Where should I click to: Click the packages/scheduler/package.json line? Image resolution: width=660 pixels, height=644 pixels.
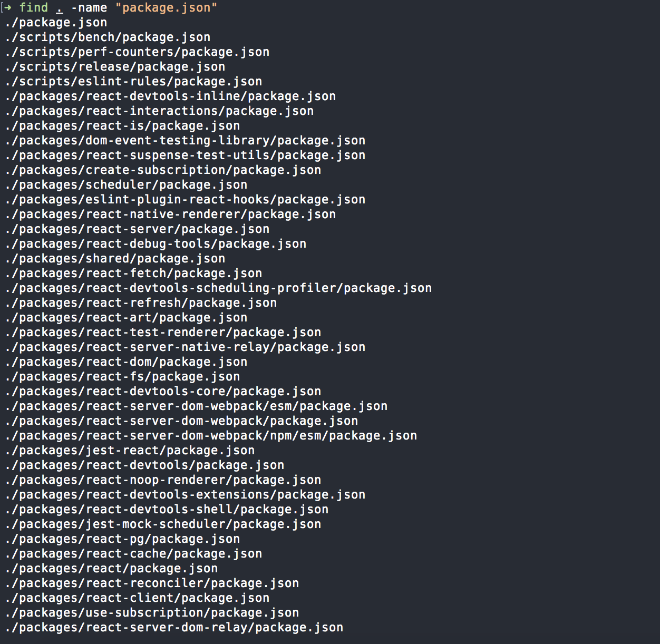pyautogui.click(x=126, y=184)
